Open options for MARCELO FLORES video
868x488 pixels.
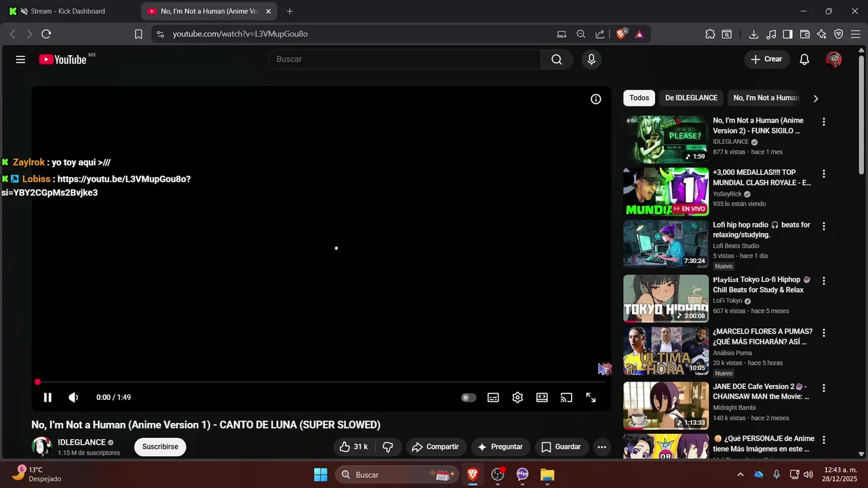[x=824, y=333]
